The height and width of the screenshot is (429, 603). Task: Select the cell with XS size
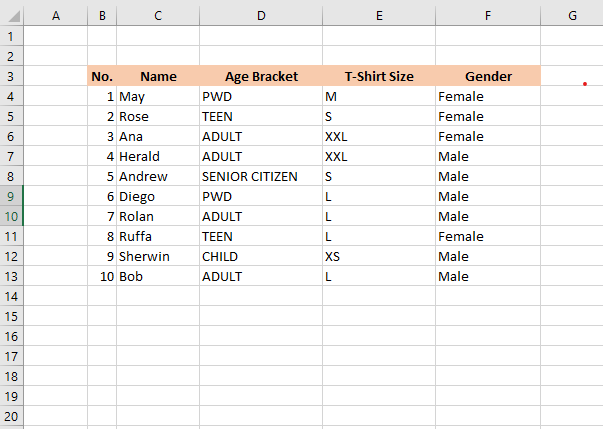[x=378, y=256]
